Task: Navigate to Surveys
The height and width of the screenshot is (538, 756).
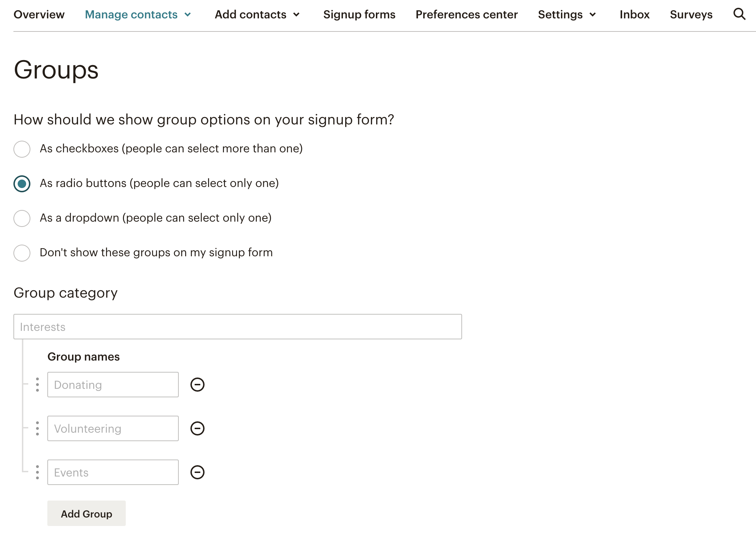Action: [x=691, y=14]
